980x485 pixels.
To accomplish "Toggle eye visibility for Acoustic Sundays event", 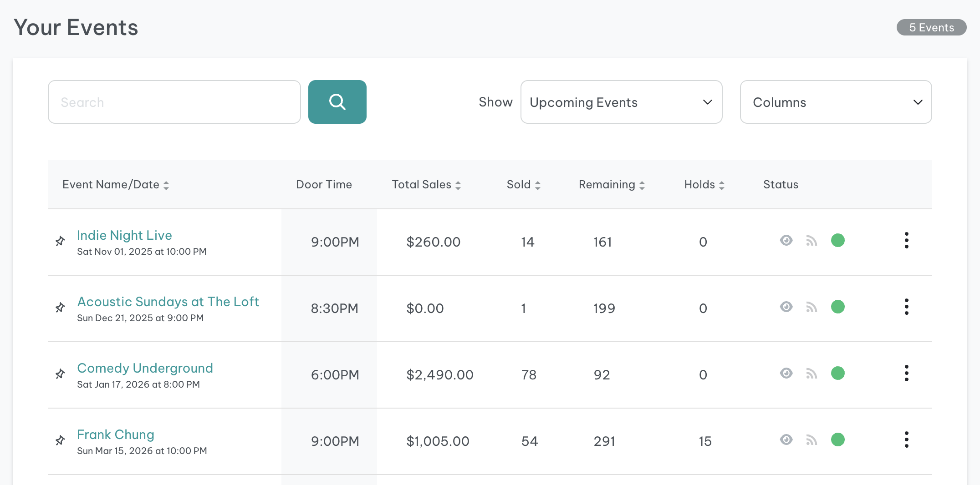I will 786,307.
